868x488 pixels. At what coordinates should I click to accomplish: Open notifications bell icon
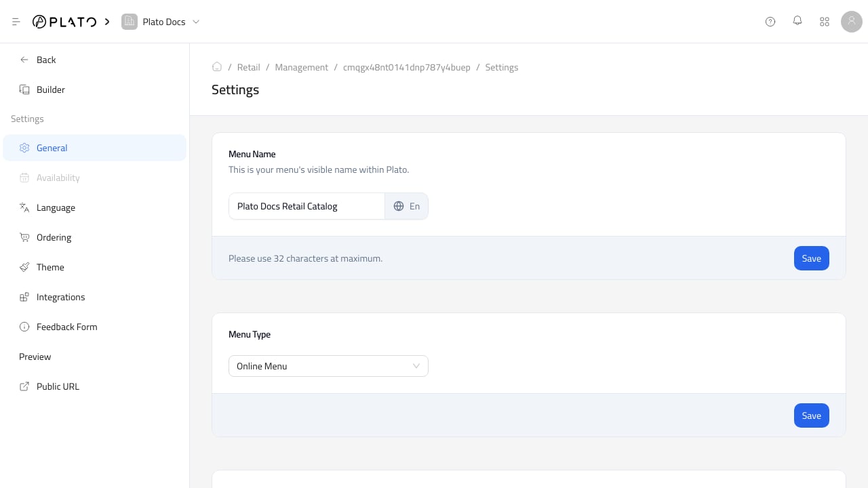tap(797, 21)
